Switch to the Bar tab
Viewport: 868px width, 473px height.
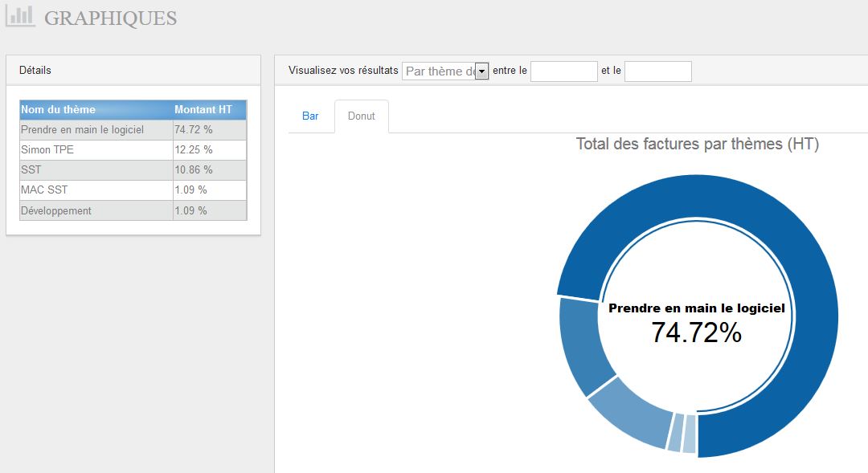310,116
